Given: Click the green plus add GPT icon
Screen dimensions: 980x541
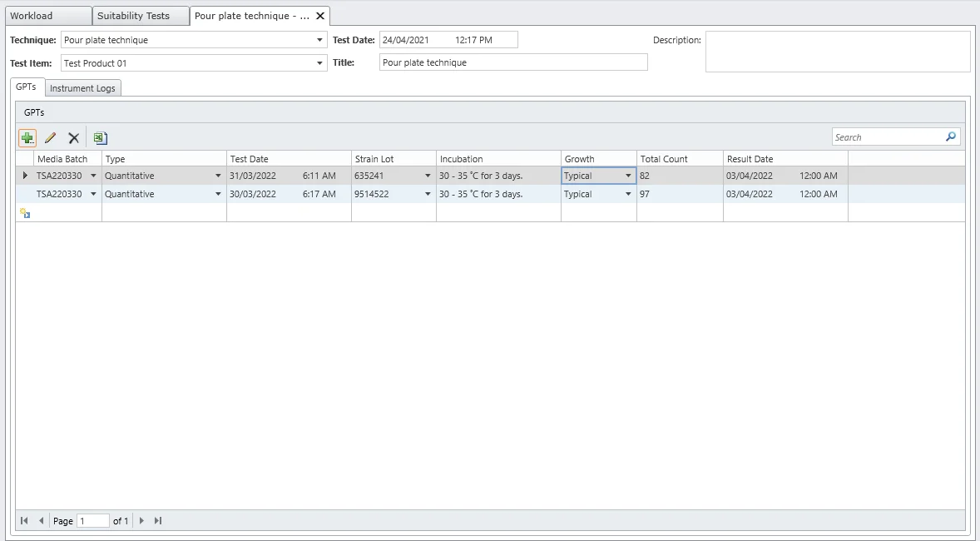Looking at the screenshot, I should pos(27,138).
